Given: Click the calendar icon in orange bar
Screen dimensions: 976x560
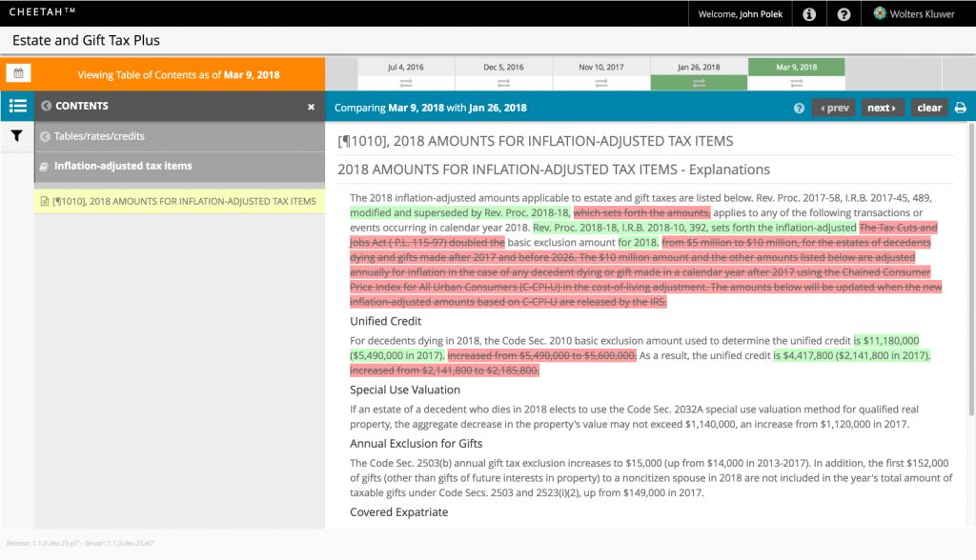Looking at the screenshot, I should pyautogui.click(x=18, y=73).
